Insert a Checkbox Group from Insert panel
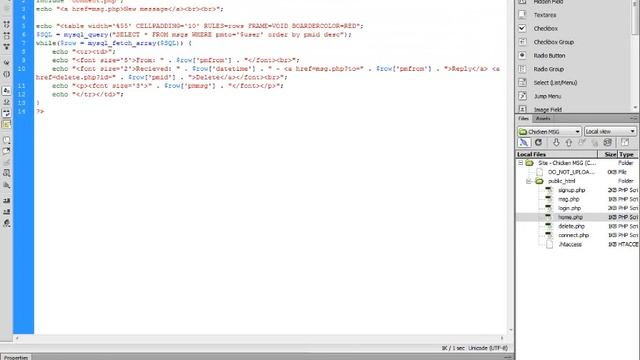The height and width of the screenshot is (360, 640). [x=553, y=42]
